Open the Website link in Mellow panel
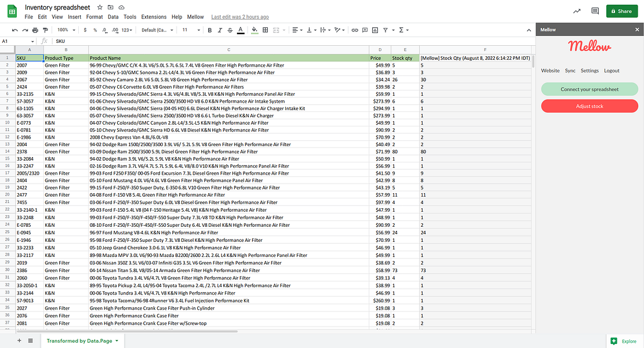This screenshot has height=348, width=644. (550, 71)
